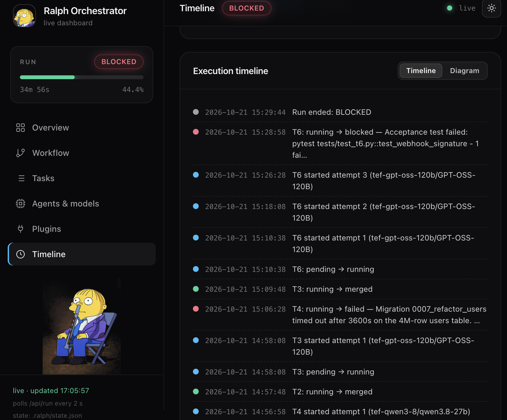The image size is (507, 420).
Task: Click the Overview grid icon
Action: (x=21, y=128)
